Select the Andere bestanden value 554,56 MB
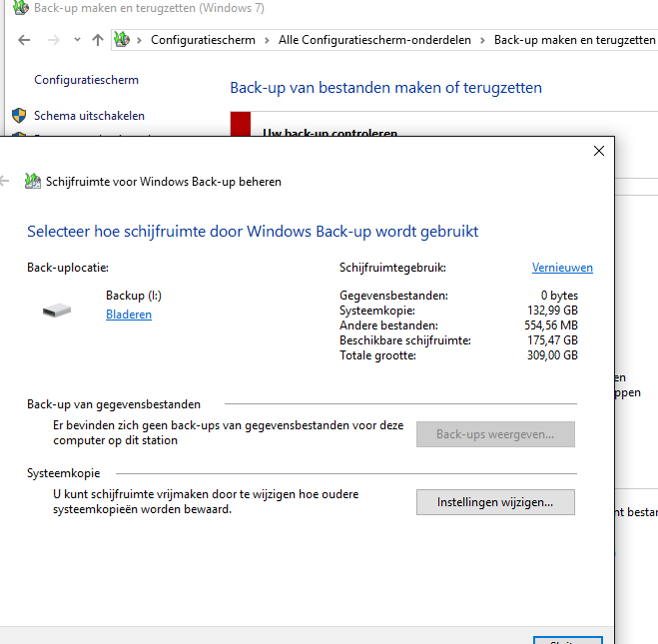 pyautogui.click(x=551, y=325)
